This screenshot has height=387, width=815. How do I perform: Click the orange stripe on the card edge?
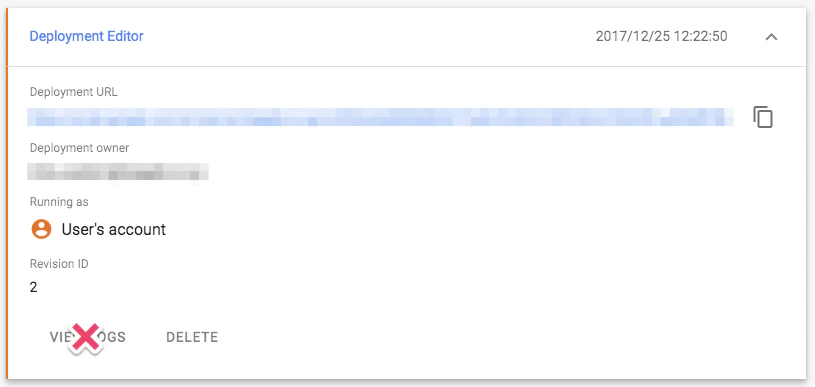pos(7,193)
